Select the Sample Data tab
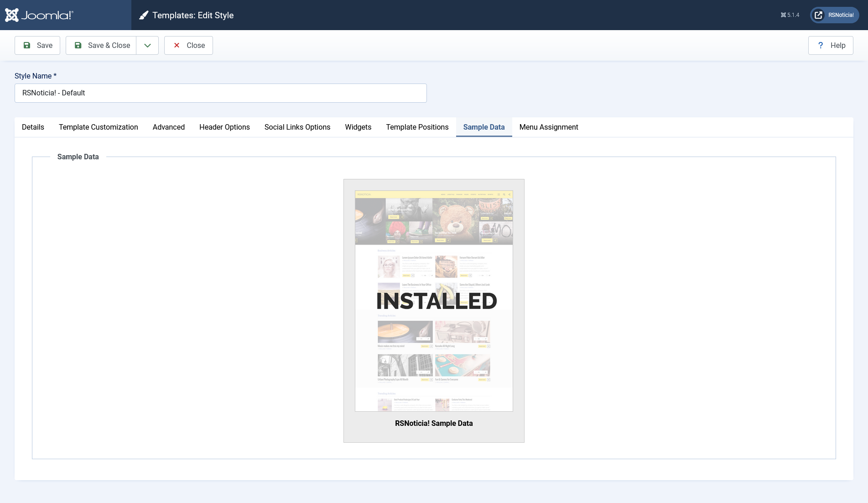Screen dimensions: 868x503 [484, 127]
